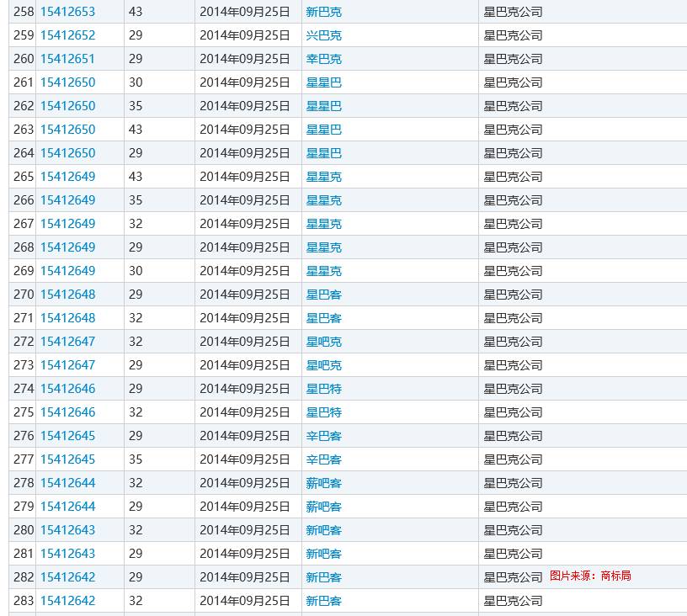Open application number 15412652 in row 259
Viewport: 687px width, 616px height.
pos(67,35)
